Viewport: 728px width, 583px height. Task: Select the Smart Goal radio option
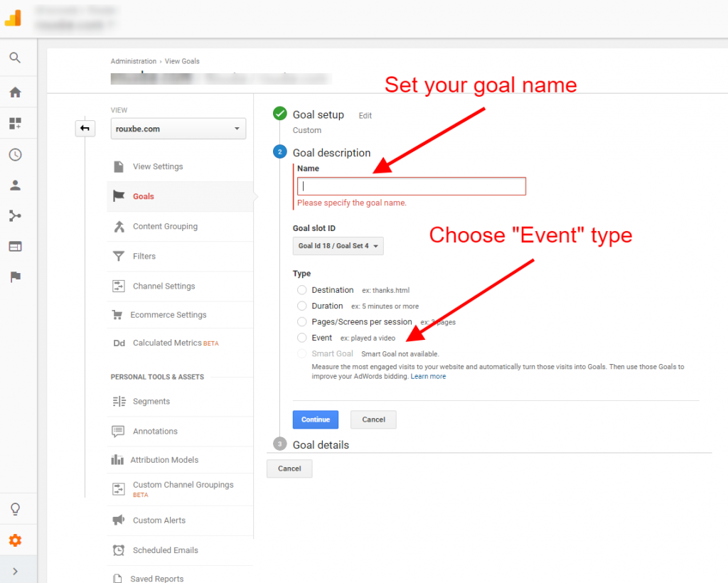301,353
